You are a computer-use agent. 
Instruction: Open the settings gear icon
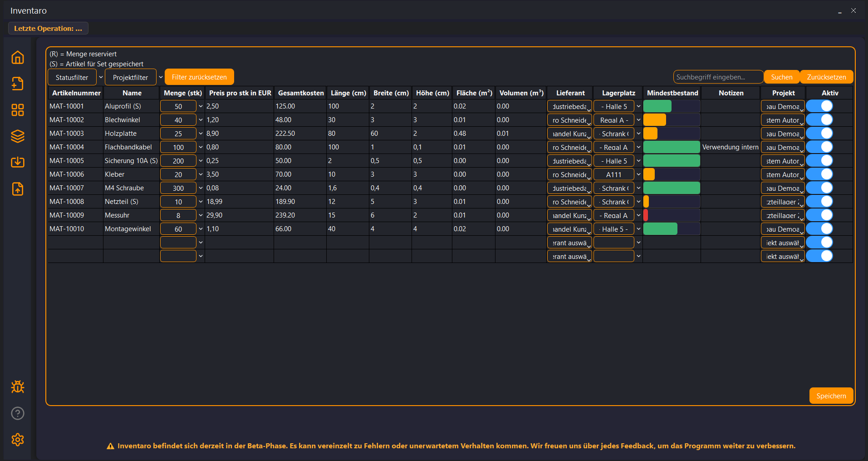[18, 440]
